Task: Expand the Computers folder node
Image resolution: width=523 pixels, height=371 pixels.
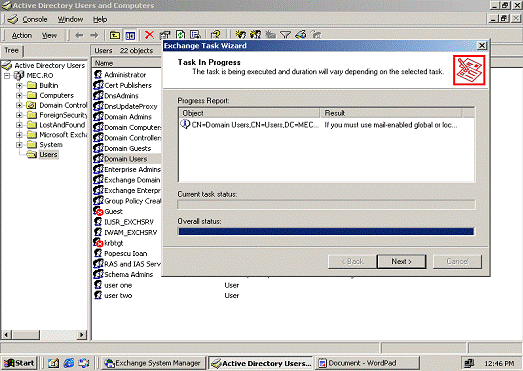Action: [x=19, y=95]
